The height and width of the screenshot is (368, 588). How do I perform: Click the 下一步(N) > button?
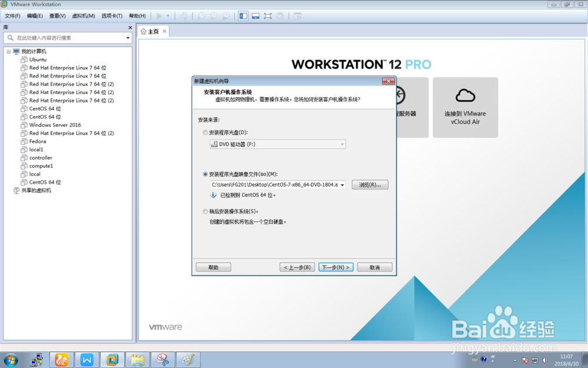(x=336, y=267)
